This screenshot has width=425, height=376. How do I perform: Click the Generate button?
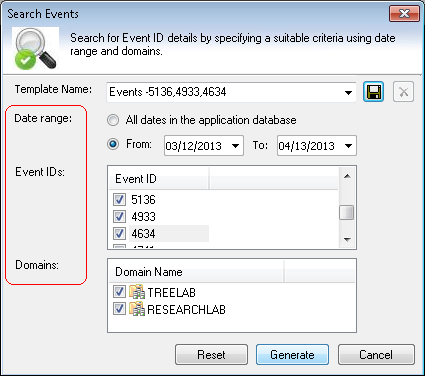pyautogui.click(x=292, y=355)
